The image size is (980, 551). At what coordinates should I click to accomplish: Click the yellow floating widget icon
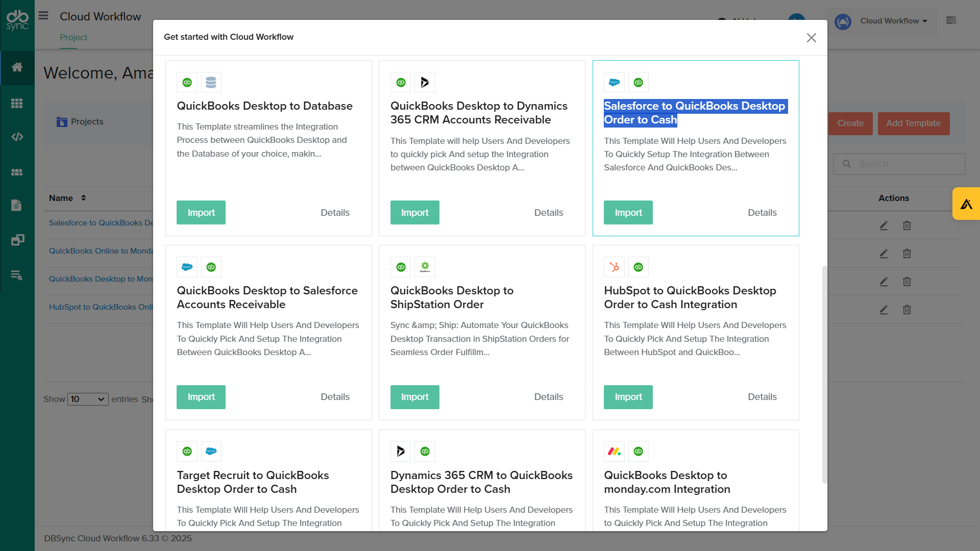[966, 204]
